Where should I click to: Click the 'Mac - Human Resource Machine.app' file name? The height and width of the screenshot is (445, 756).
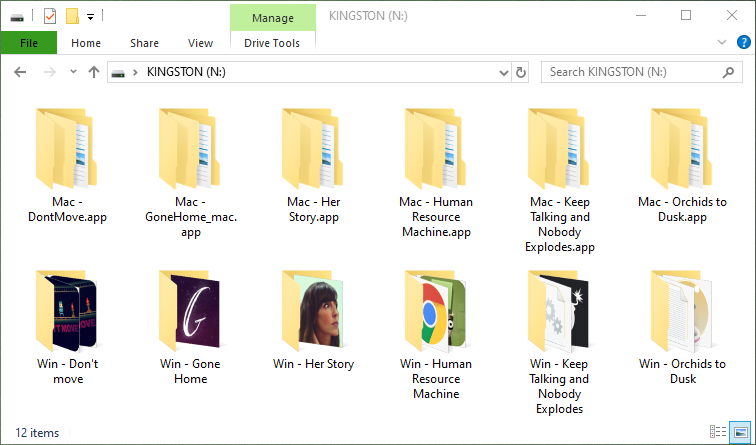coord(436,217)
